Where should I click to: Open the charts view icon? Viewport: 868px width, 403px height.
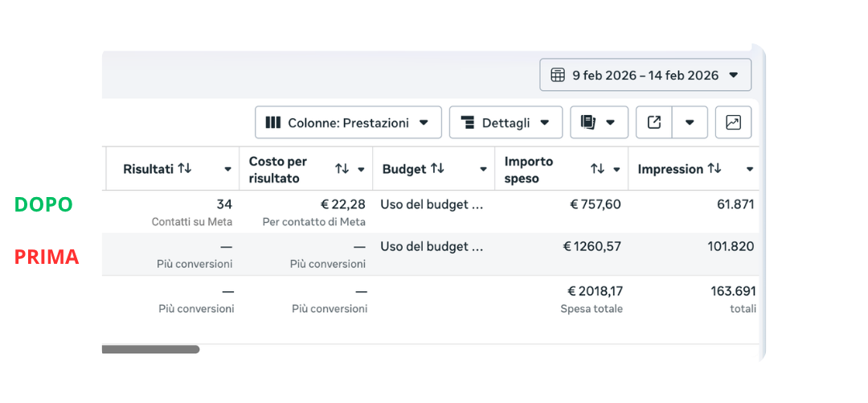pos(733,122)
